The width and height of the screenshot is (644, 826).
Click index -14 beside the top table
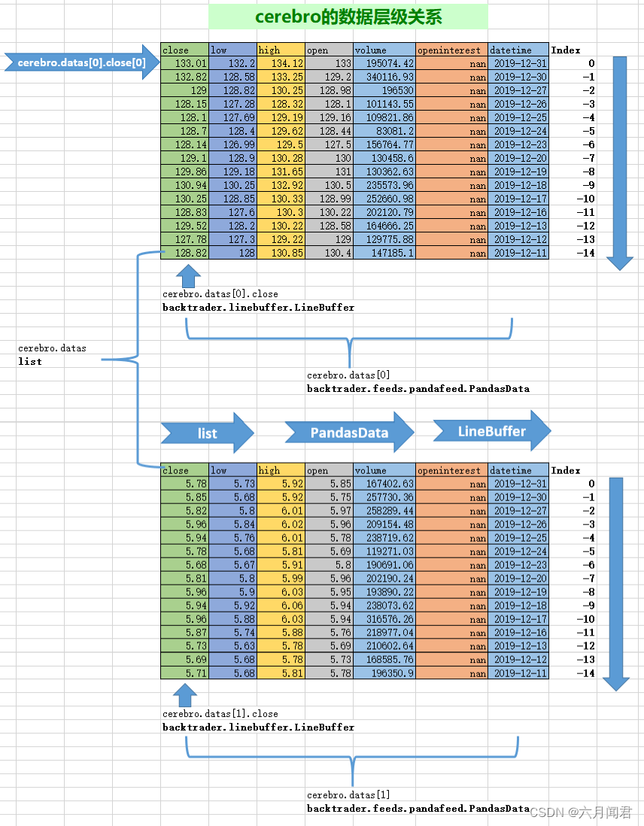pos(585,253)
